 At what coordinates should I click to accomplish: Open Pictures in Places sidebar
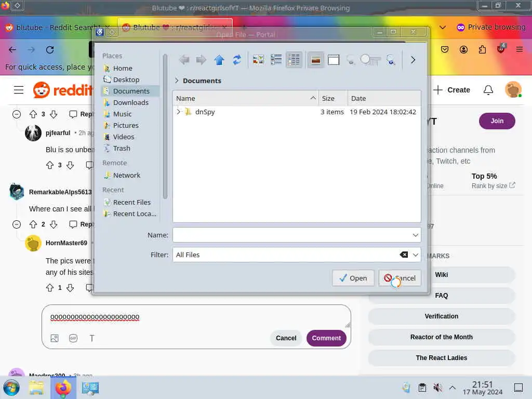pos(130,126)
